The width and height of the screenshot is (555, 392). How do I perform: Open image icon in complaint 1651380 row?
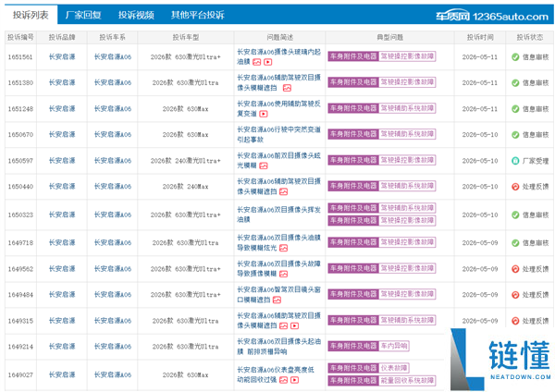[x=287, y=88]
